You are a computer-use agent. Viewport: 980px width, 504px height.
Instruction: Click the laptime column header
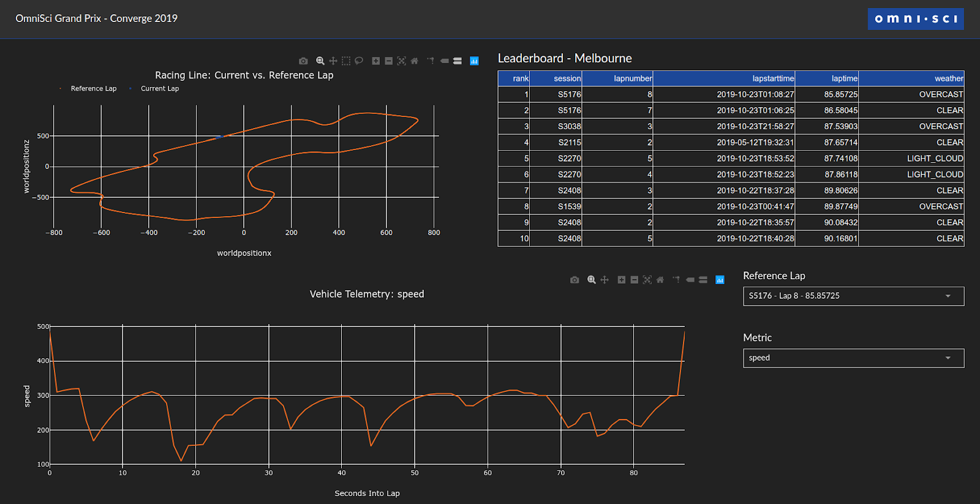point(844,78)
